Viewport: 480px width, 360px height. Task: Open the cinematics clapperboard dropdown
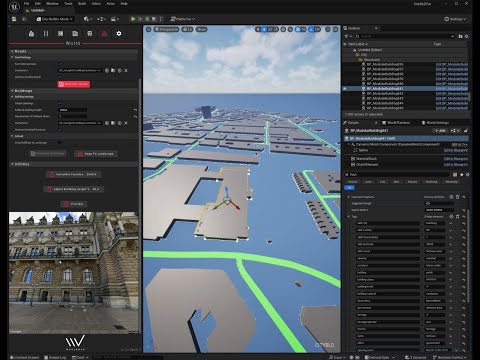[x=115, y=19]
